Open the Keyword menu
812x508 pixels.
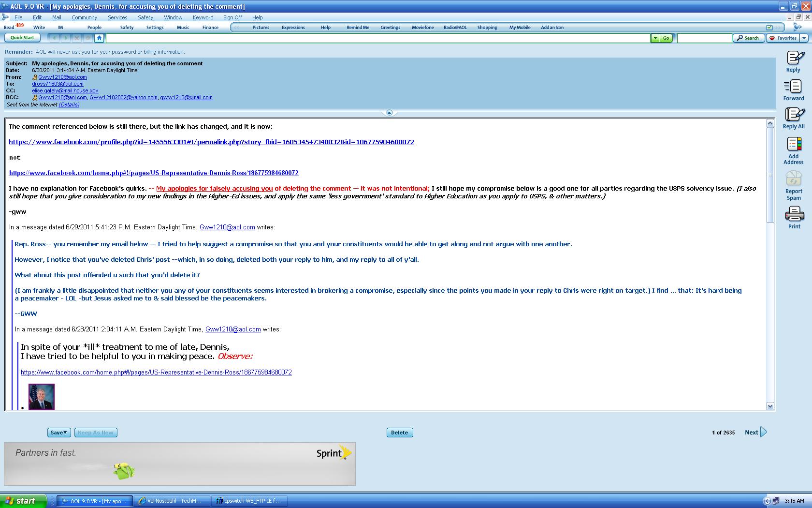pos(203,17)
